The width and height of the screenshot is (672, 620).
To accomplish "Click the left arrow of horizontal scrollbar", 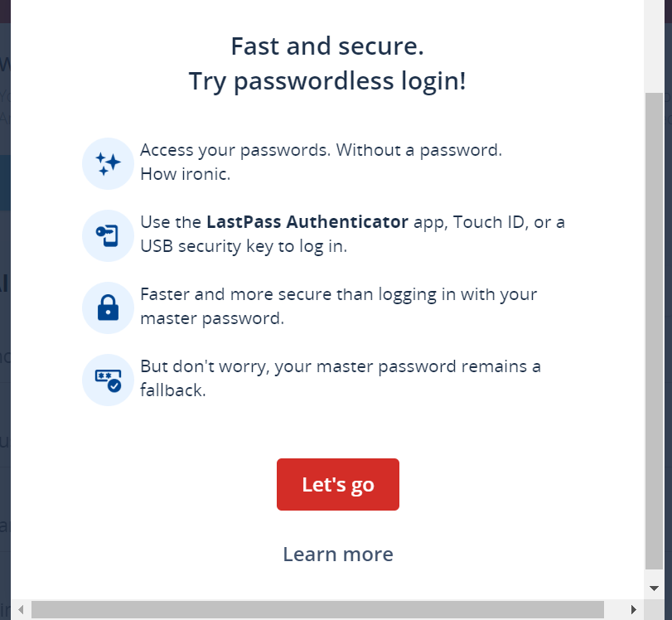I will 20,610.
